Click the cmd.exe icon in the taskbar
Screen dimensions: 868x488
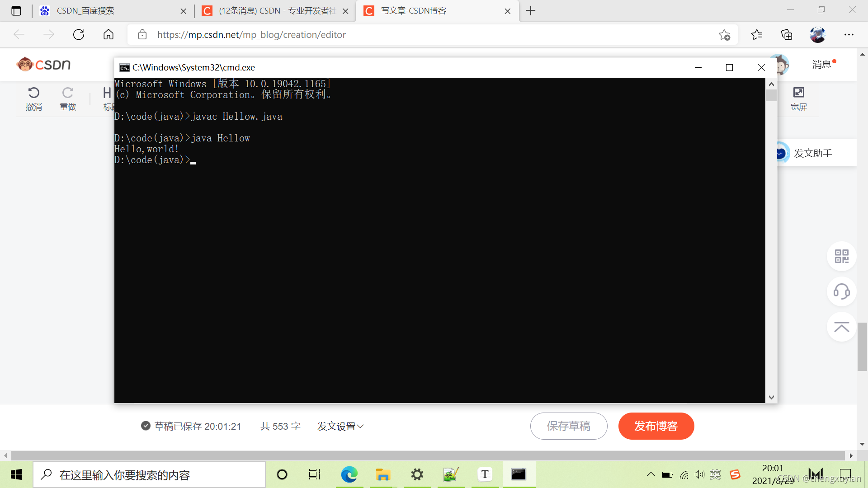(519, 474)
